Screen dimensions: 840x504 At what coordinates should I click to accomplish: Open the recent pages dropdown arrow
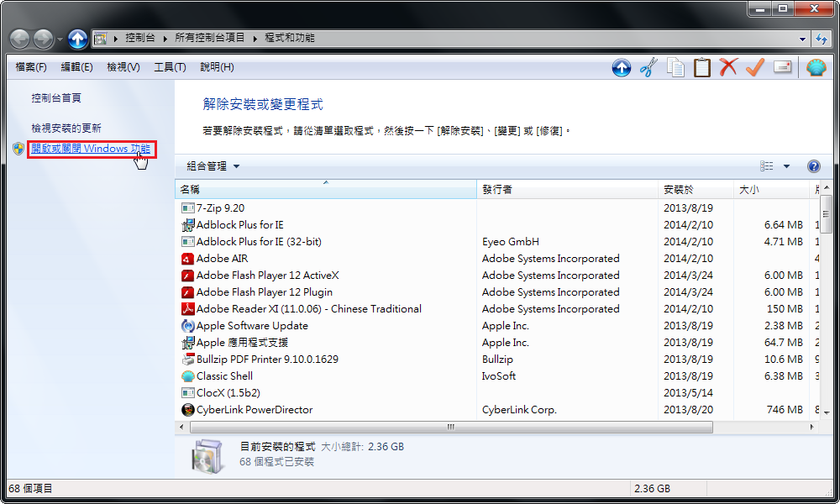pos(60,39)
